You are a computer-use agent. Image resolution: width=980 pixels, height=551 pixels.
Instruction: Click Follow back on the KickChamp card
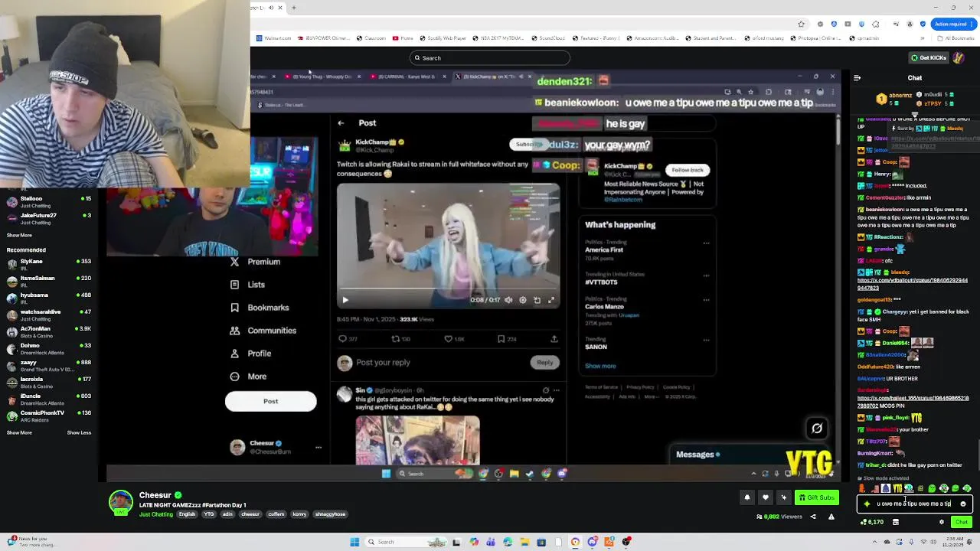click(x=688, y=170)
